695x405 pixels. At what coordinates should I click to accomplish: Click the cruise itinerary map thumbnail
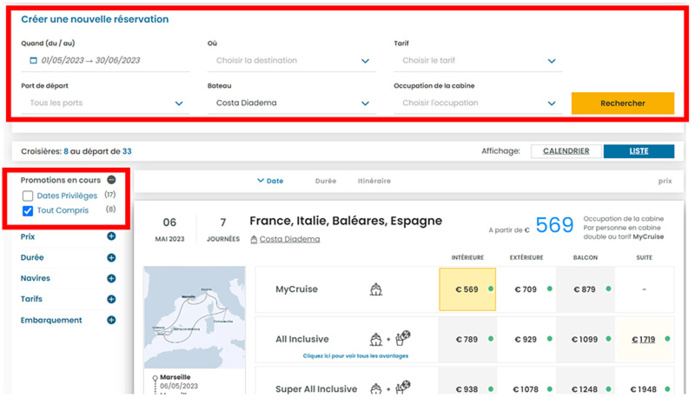coord(194,317)
